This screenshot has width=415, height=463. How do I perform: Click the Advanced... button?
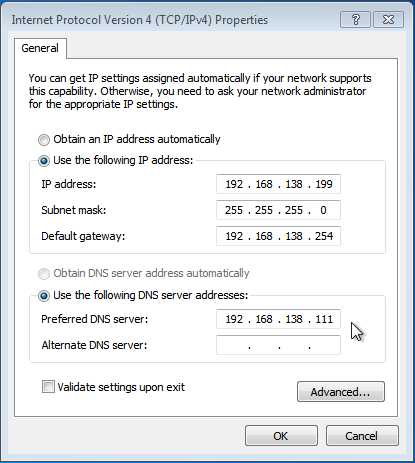tap(341, 392)
